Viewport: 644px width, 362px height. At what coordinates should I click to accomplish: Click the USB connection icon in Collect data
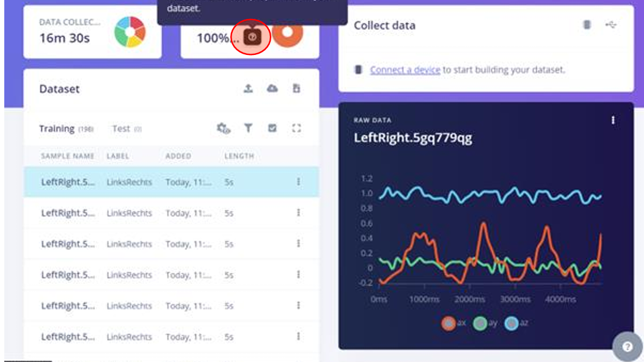coord(610,25)
